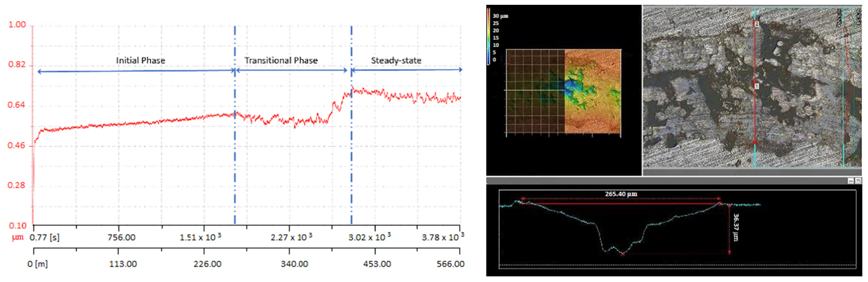Viewport: 868px width, 282px height.
Task: Click the 30 µm height color scale bar
Action: [x=488, y=36]
